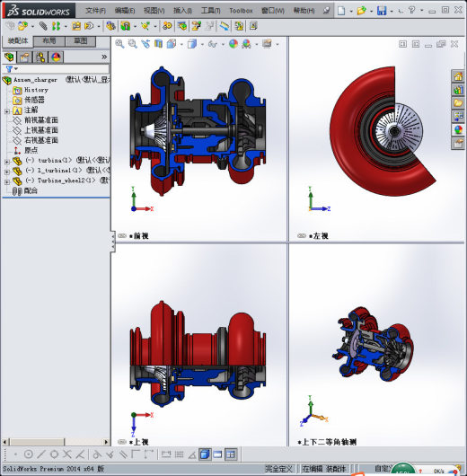Toggle the four-view viewport layout button
Viewport: 467px width, 476px height.
pos(231,454)
